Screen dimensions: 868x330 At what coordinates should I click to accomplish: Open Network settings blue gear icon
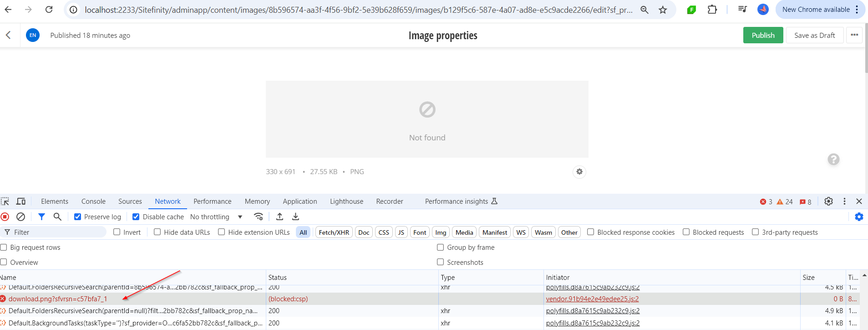tap(859, 217)
